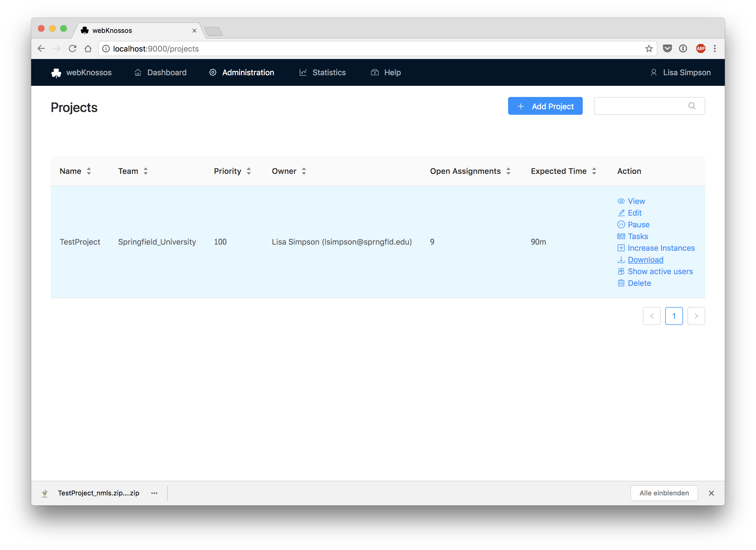
Task: Click the eye icon next to View
Action: [621, 201]
